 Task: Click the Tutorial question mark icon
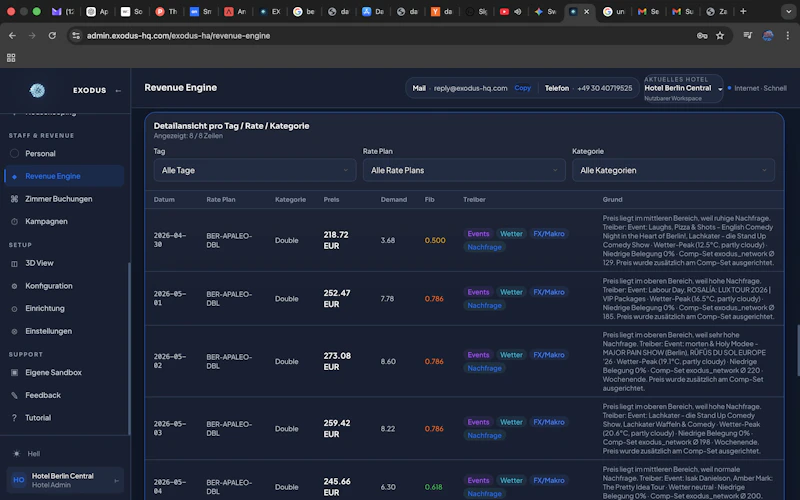[14, 418]
